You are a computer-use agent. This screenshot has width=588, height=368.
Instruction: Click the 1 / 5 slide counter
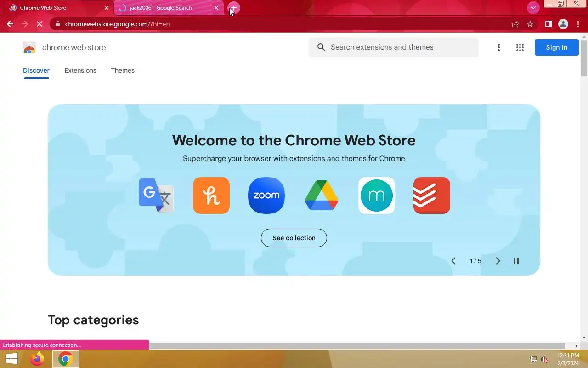(475, 261)
